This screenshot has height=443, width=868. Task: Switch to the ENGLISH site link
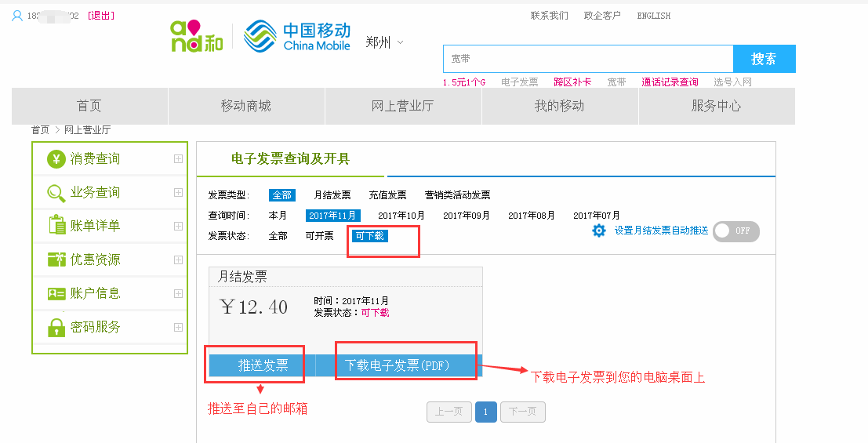coord(653,16)
